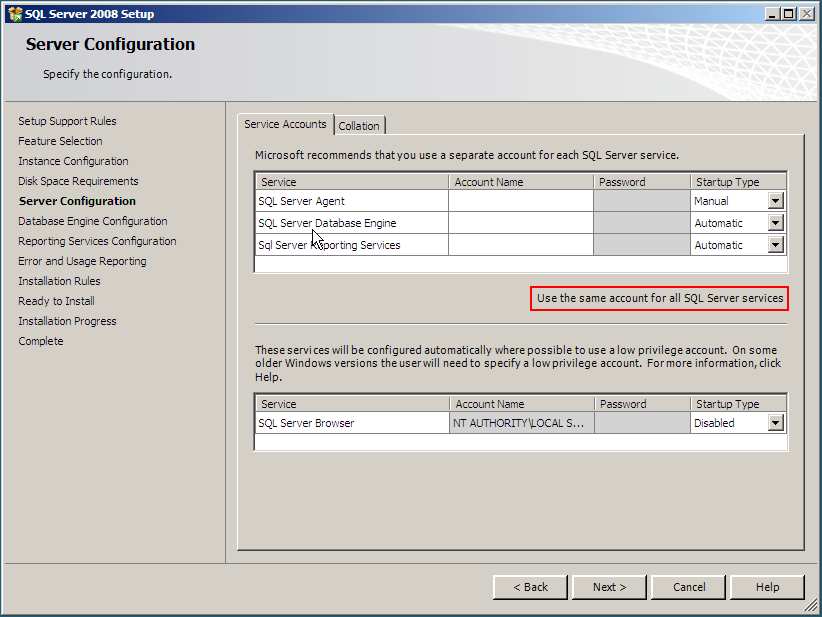The height and width of the screenshot is (617, 822).
Task: Click Account Name field for SQL Server Database Engine
Action: pyautogui.click(x=521, y=223)
